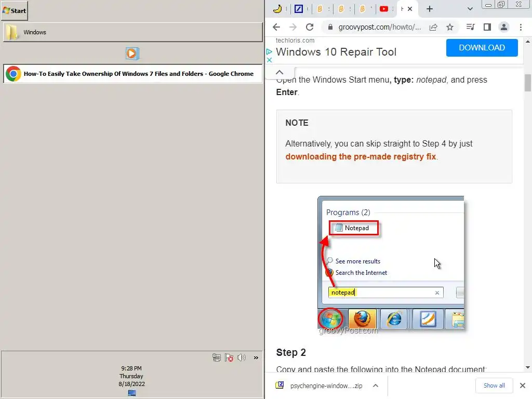
Task: Bookmark this page with the star
Action: [450, 27]
